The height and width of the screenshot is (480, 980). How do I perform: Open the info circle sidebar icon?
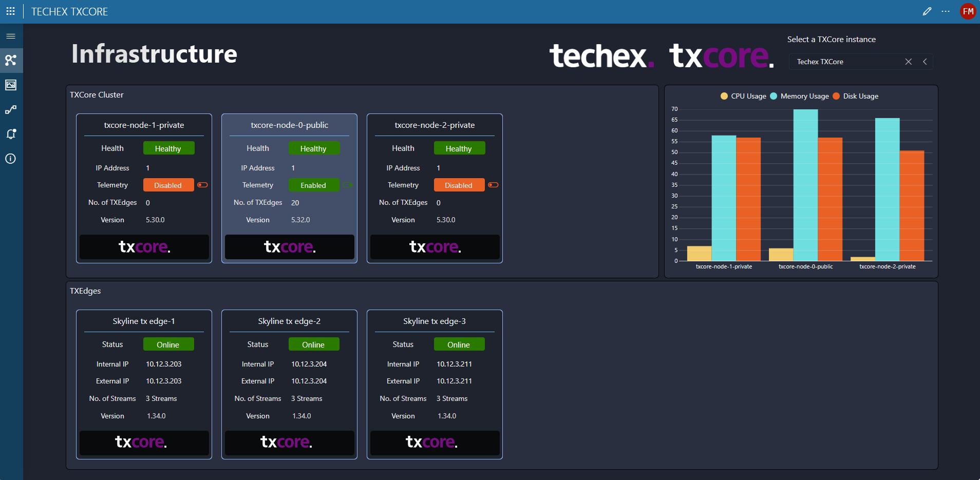click(11, 159)
